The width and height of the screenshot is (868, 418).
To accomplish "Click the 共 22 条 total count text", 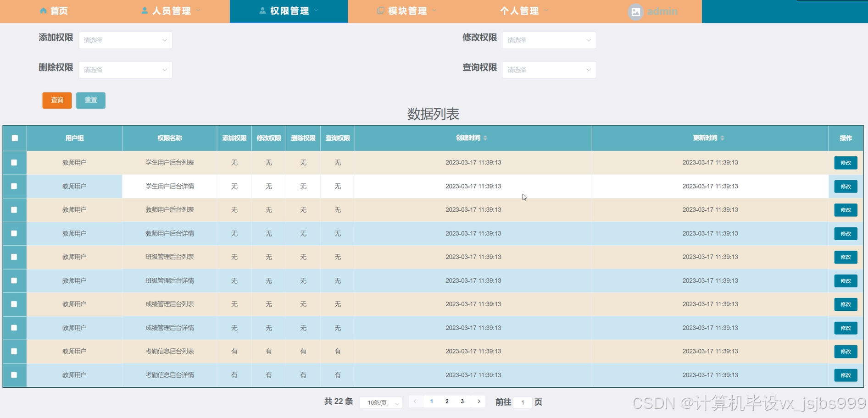I will tap(339, 401).
